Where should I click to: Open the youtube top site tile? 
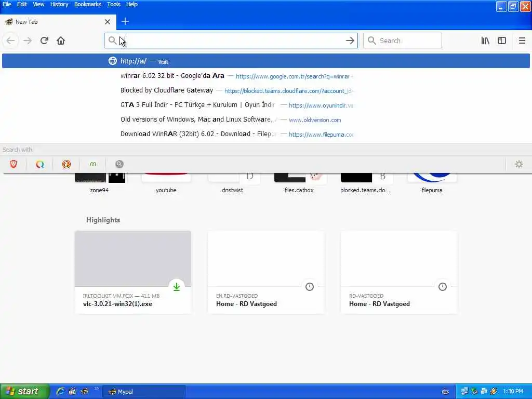[x=166, y=183]
